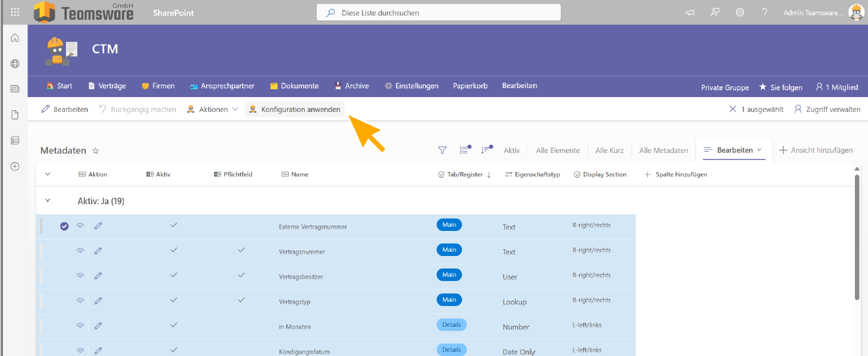
Task: Go to the Verträge navigation tab
Action: pos(107,86)
